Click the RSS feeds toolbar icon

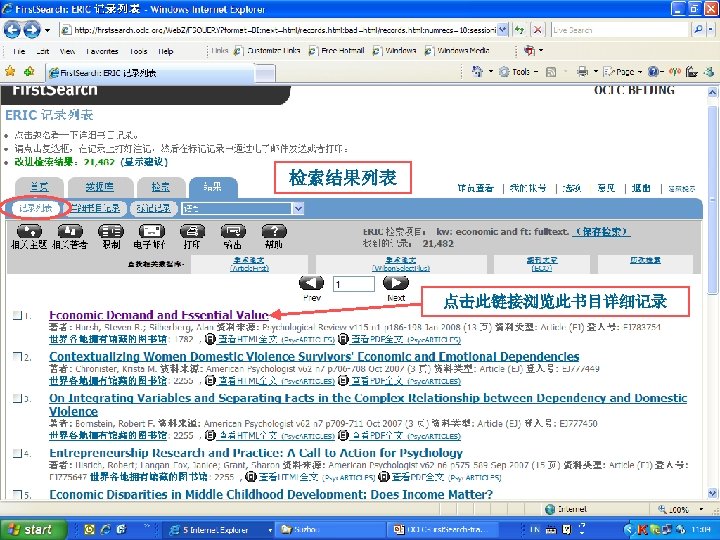tap(551, 72)
